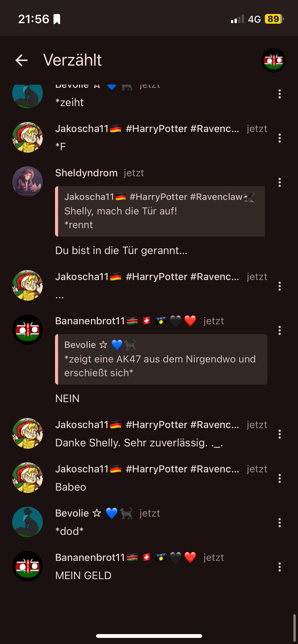Go back using the arrow icon
The width and height of the screenshot is (298, 644).
(x=21, y=60)
